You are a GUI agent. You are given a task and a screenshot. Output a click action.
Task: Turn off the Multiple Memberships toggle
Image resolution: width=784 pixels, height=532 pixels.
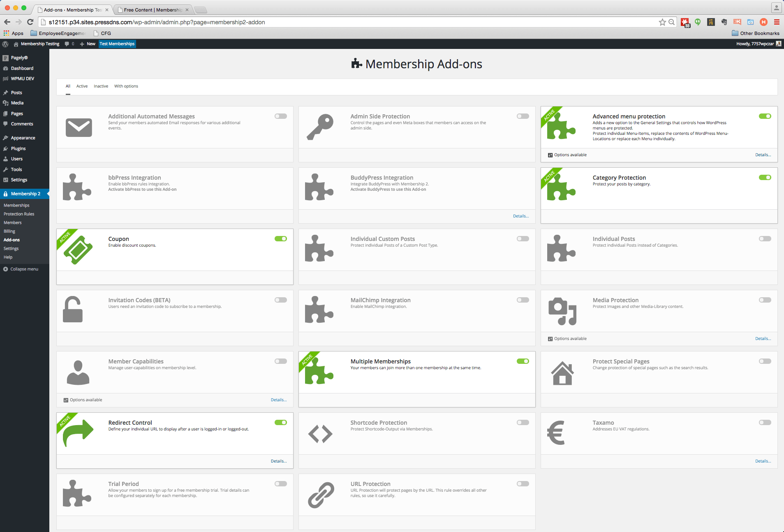pyautogui.click(x=523, y=361)
